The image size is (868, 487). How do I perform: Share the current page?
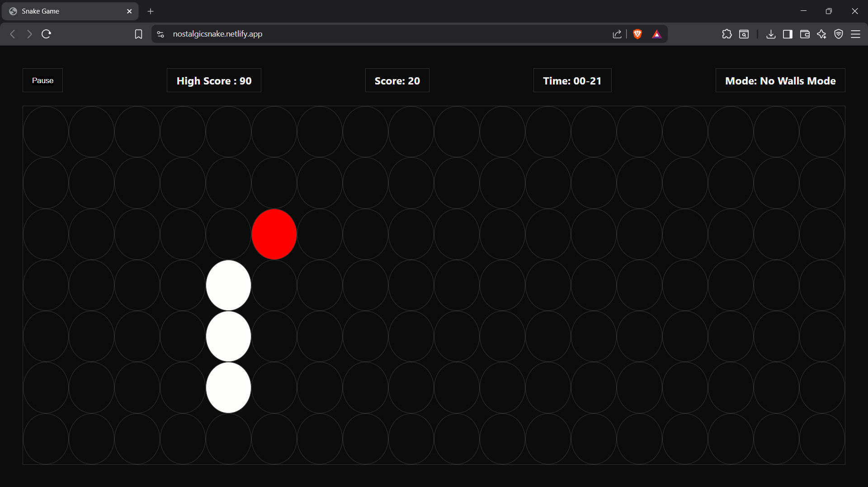[618, 34]
